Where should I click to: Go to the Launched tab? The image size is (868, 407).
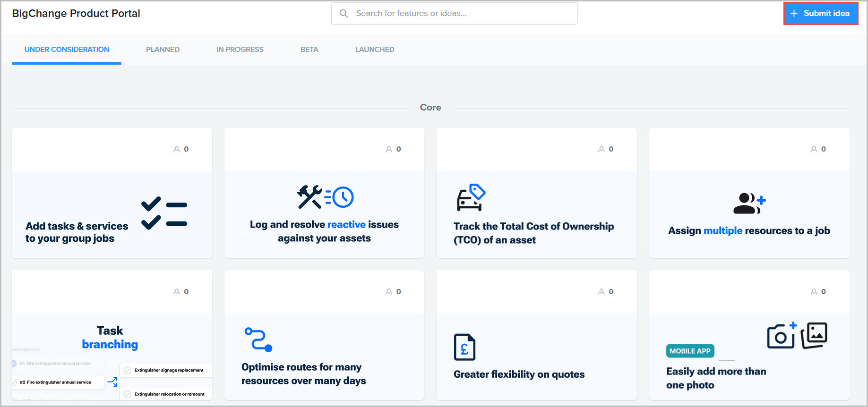pyautogui.click(x=375, y=50)
